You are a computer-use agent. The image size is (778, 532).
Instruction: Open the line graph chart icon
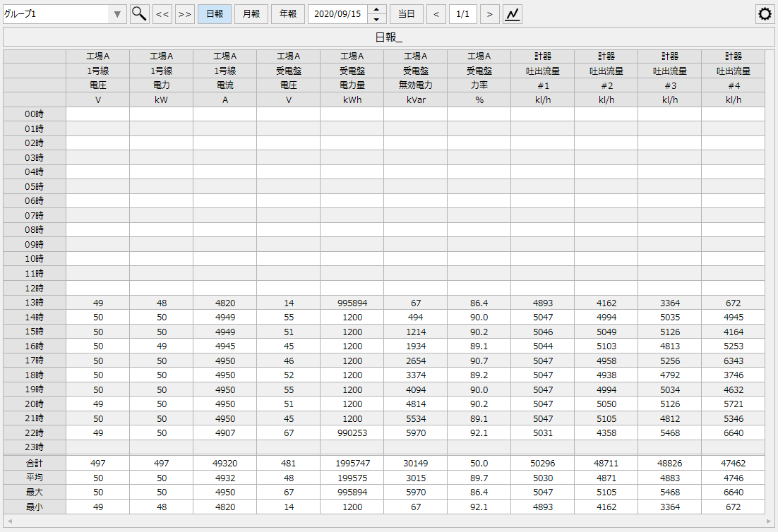pos(512,13)
